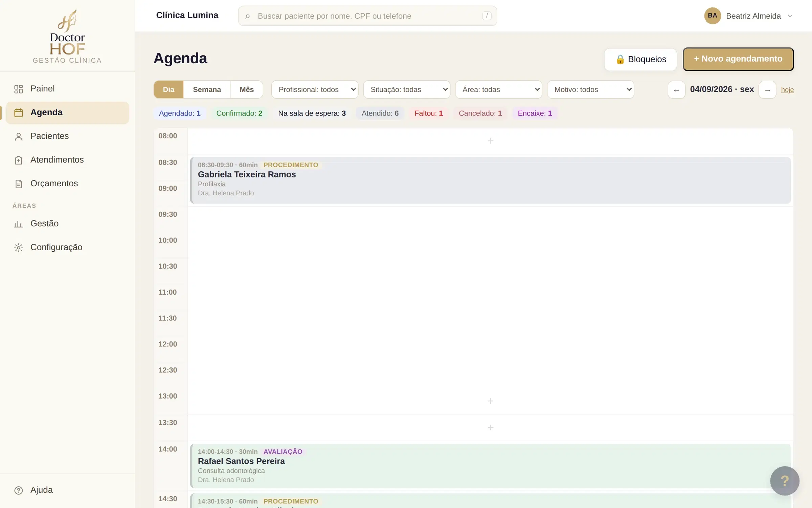
Task: Click the Atendimentos clipboard icon
Action: (x=19, y=160)
